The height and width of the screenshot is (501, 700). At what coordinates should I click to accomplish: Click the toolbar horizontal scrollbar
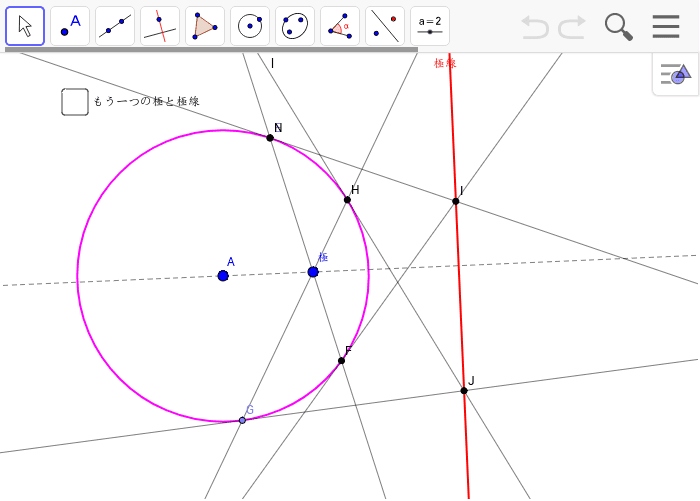point(212,50)
